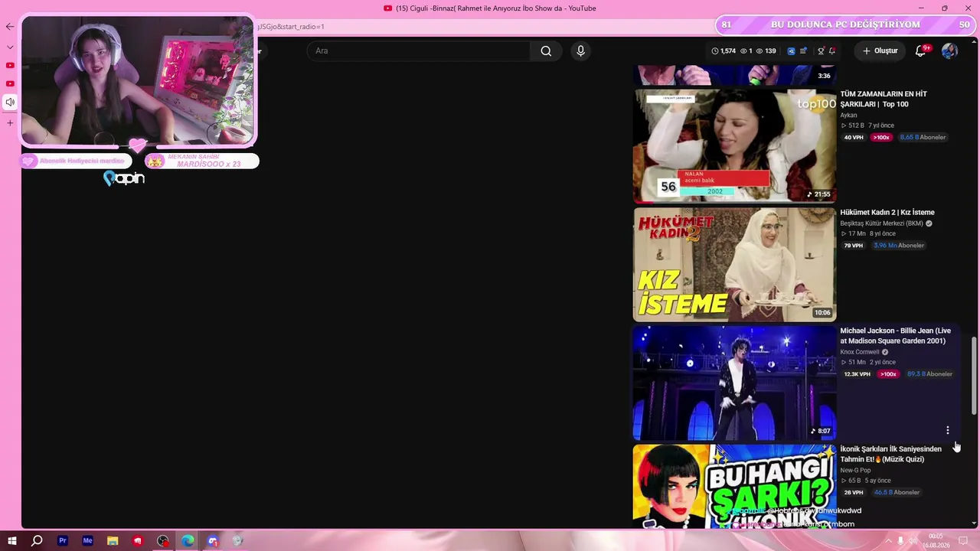Click the '12.3K VPH' badge on Billie Jean
The image size is (980, 551).
click(857, 374)
